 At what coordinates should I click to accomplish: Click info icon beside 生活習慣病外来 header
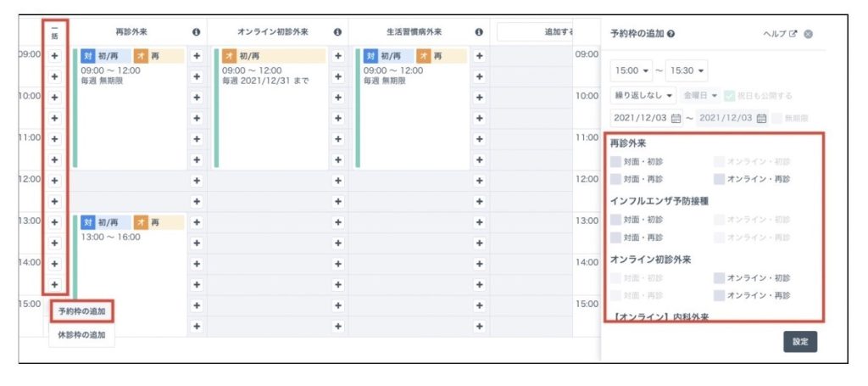click(x=479, y=32)
